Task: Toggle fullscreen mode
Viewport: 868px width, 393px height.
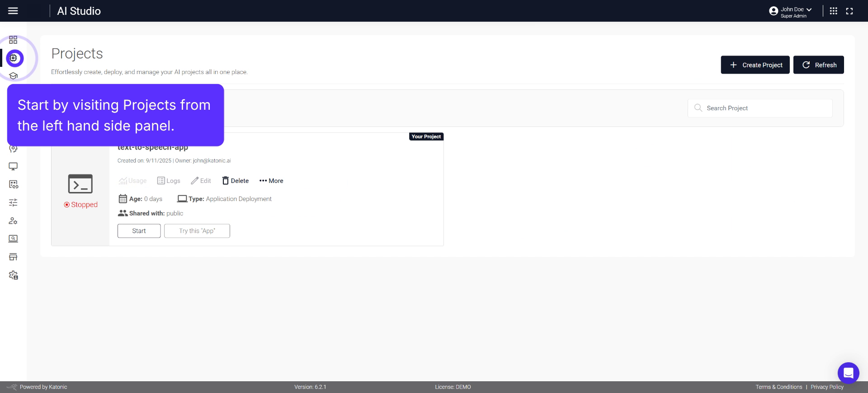Action: point(849,11)
